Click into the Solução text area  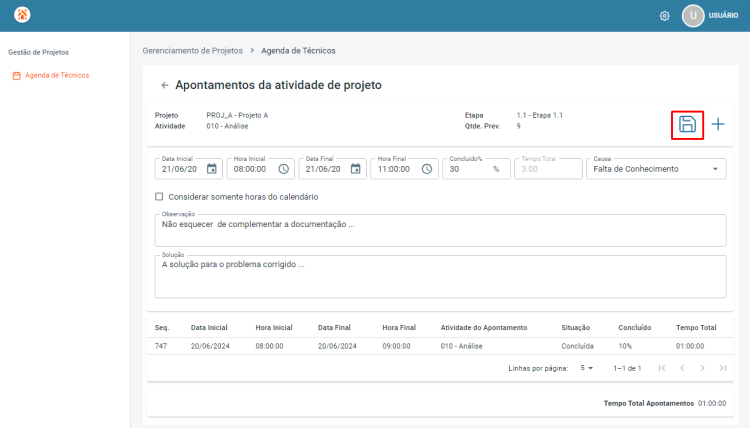[440, 276]
